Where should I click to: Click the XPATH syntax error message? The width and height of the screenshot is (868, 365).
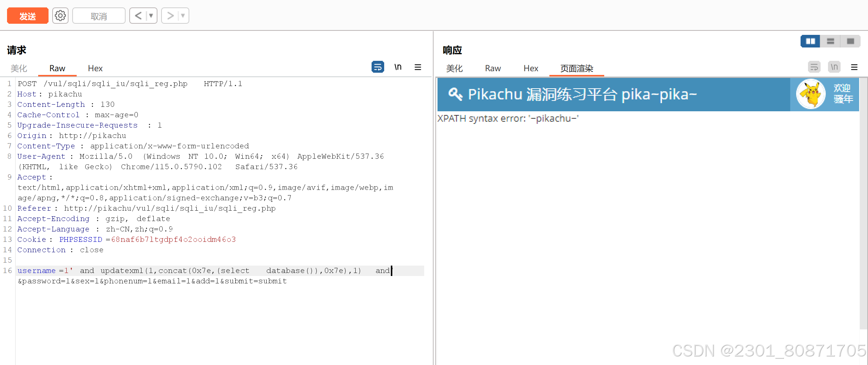pyautogui.click(x=508, y=119)
